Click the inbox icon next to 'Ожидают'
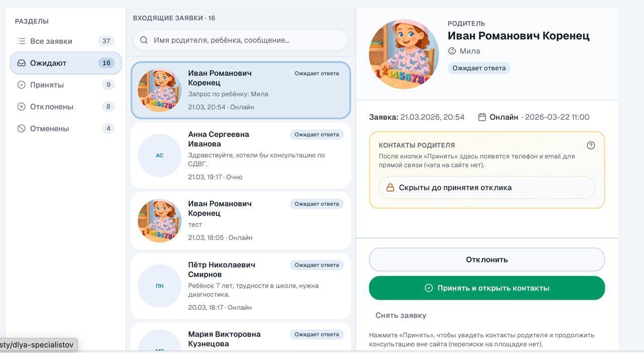Viewport: 644px width, 353px height. 21,62
